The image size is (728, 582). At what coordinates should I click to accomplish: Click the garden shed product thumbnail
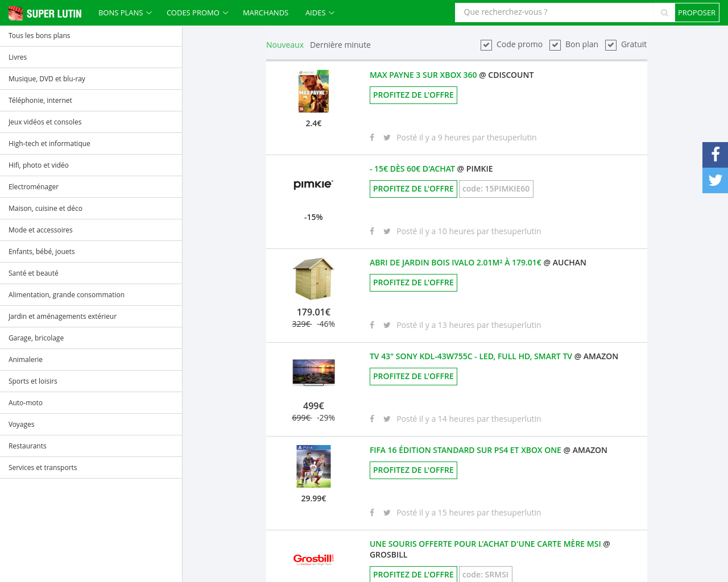pos(313,279)
